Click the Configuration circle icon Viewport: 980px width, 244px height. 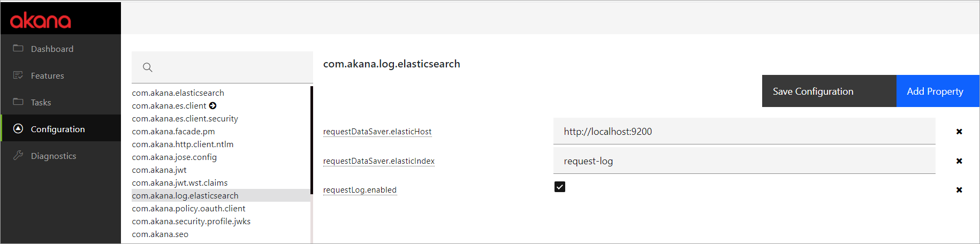pos(18,128)
